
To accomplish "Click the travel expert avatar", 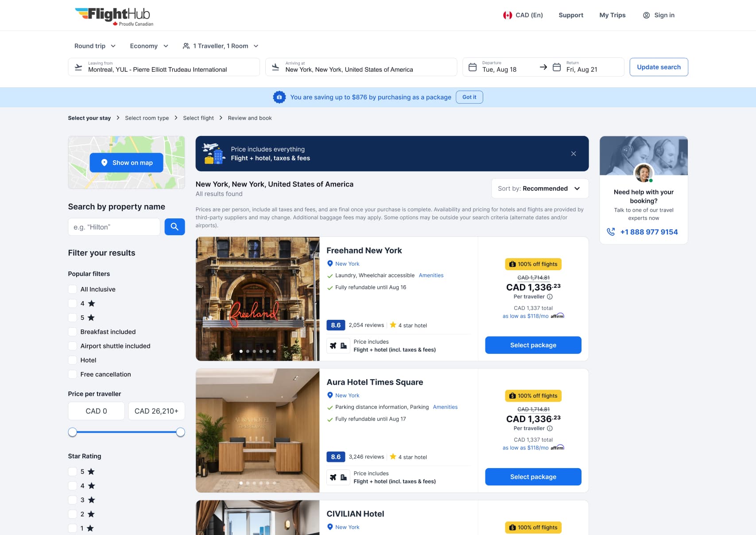I will point(644,173).
